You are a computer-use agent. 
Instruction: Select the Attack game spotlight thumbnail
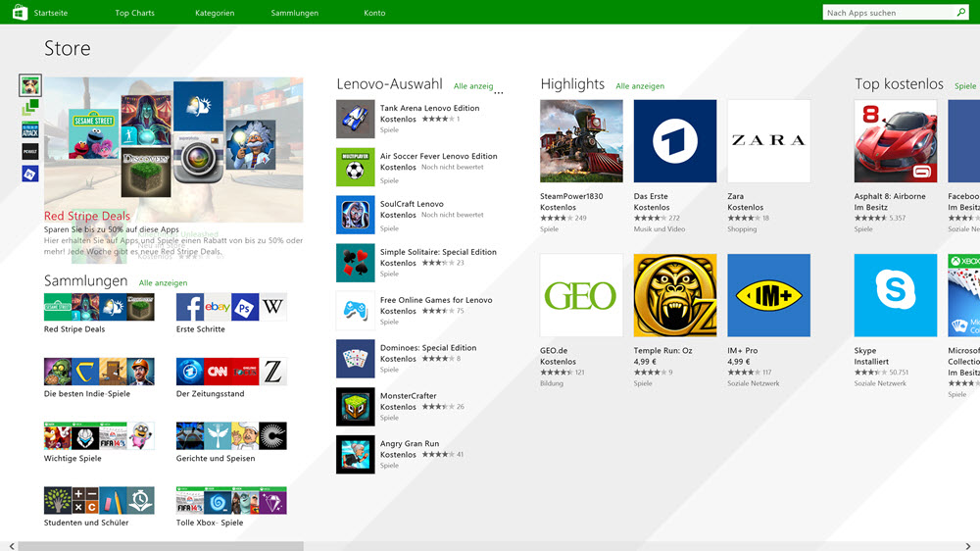pos(30,129)
